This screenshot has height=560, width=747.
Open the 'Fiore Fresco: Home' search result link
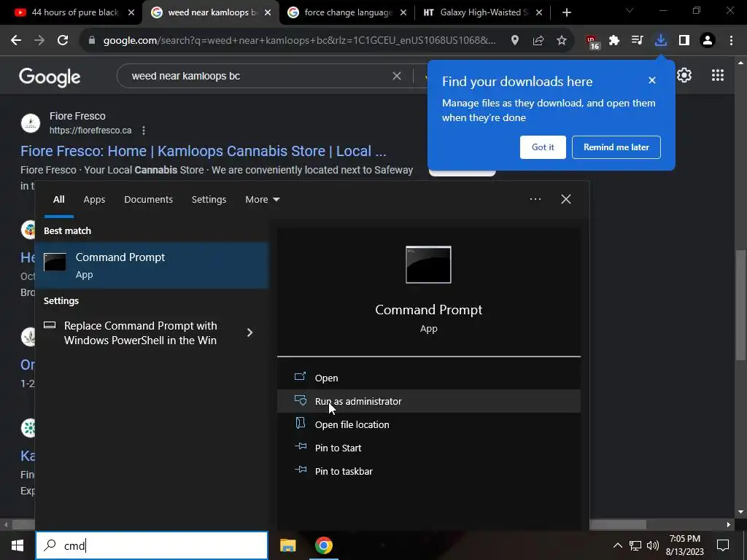[204, 151]
